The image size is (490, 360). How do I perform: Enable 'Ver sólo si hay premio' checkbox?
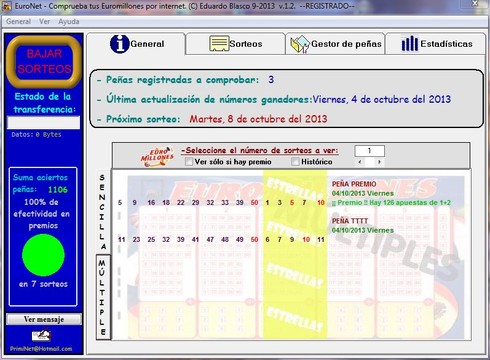pyautogui.click(x=189, y=162)
